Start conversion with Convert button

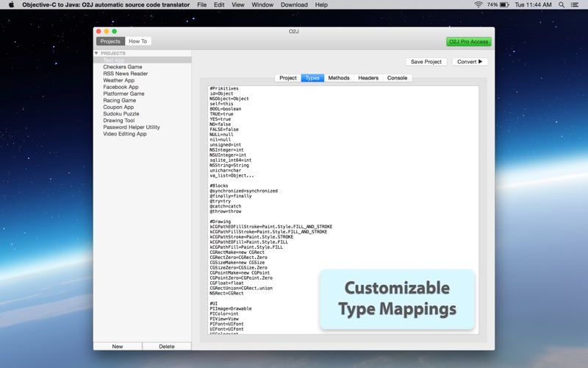pyautogui.click(x=470, y=62)
